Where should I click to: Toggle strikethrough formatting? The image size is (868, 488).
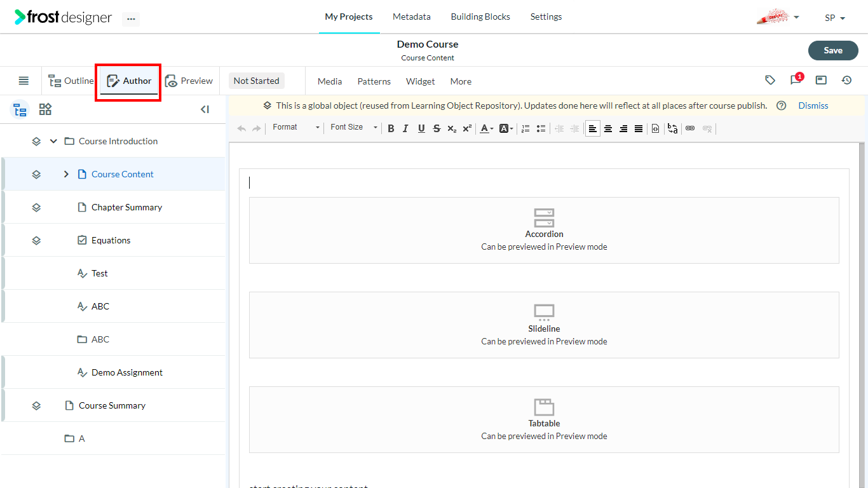[437, 128]
